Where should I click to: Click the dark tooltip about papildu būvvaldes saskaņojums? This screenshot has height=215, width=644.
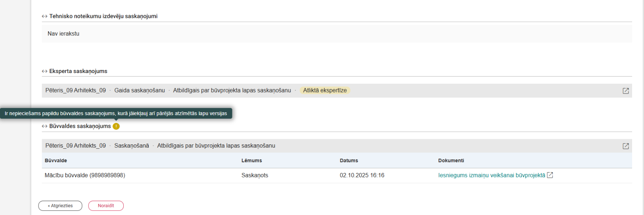click(116, 113)
